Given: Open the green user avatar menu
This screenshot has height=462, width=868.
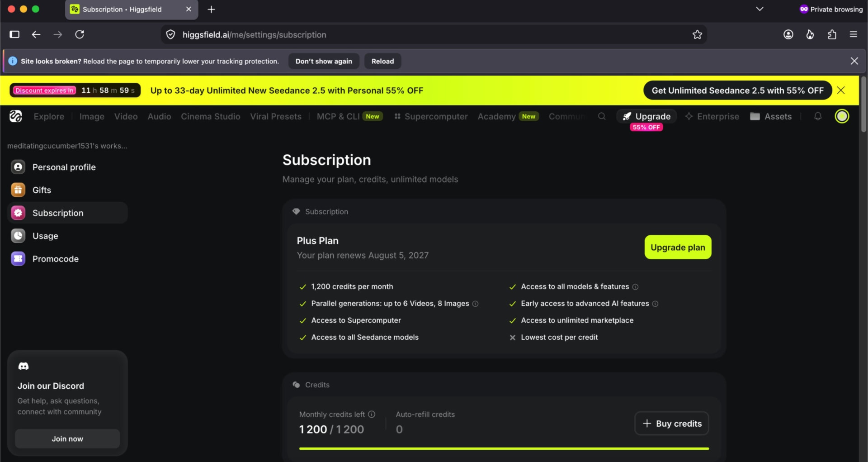Looking at the screenshot, I should coord(842,116).
